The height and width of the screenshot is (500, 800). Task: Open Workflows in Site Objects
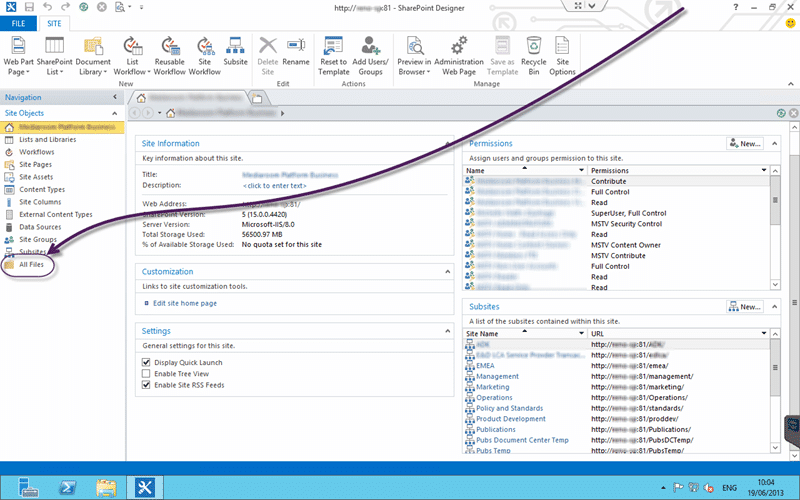[37, 152]
